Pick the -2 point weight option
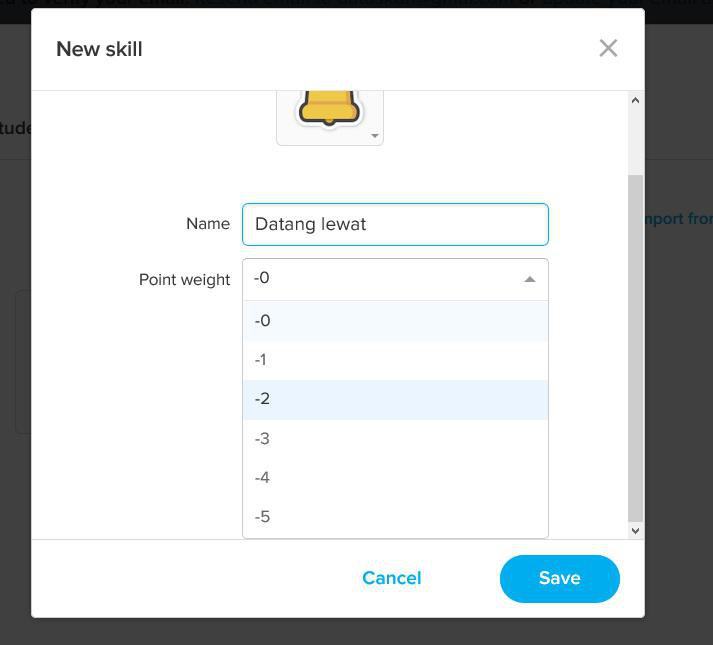Screen dimensions: 713x645 tap(395, 399)
